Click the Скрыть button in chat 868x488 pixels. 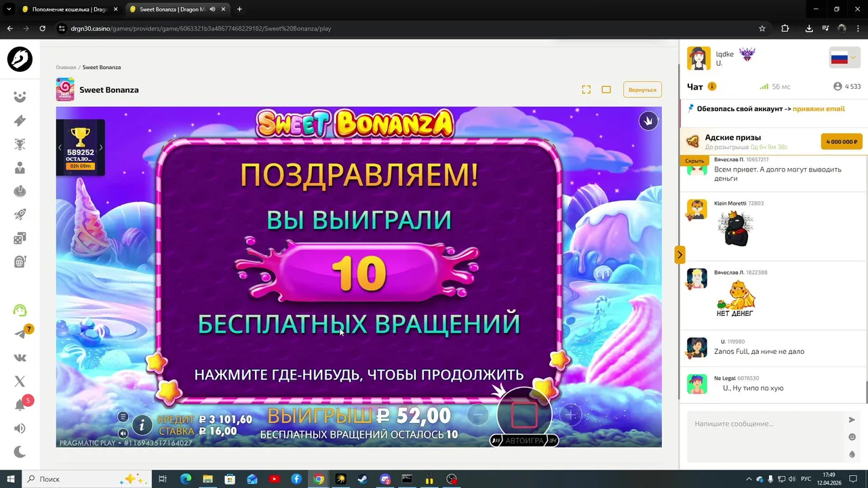click(694, 161)
